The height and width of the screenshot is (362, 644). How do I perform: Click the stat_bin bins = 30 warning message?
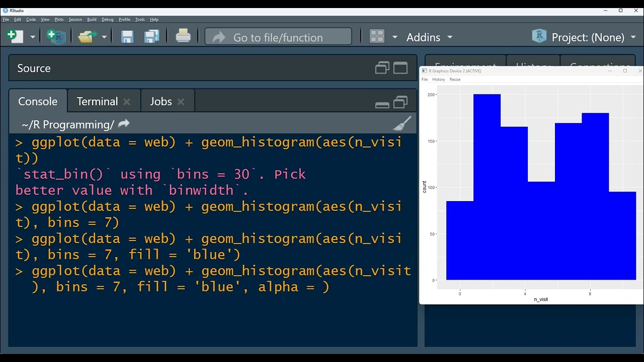[160, 182]
